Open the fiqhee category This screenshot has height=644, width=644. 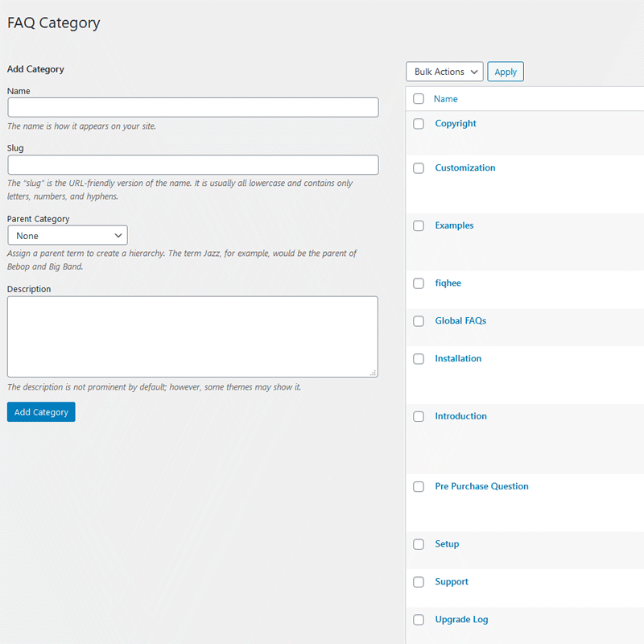448,283
